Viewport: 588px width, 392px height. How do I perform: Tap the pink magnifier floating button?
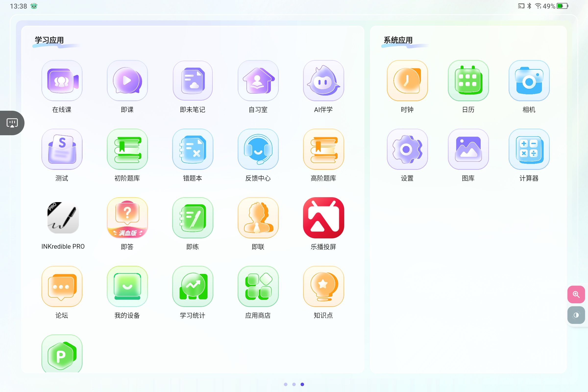click(576, 294)
